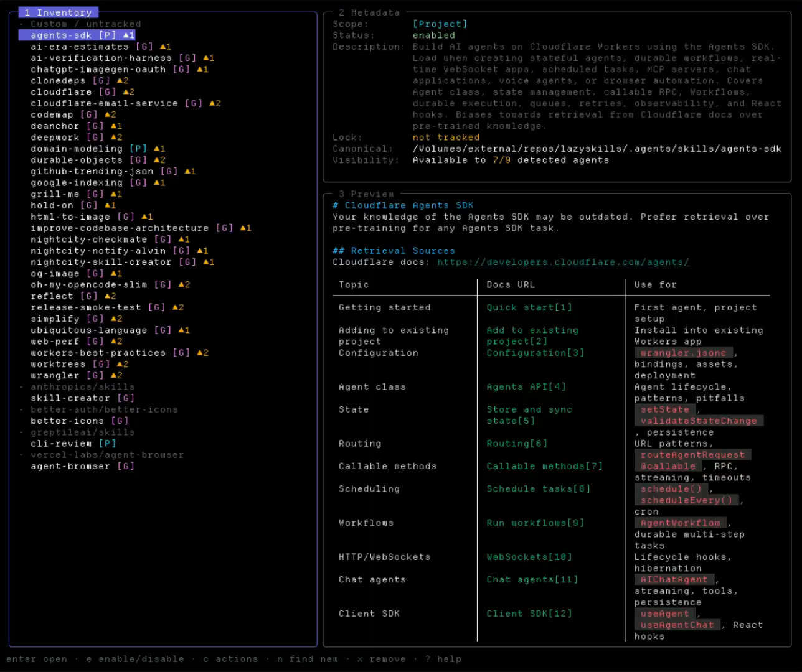
Task: Open Run workflows[9] link
Action: [535, 523]
